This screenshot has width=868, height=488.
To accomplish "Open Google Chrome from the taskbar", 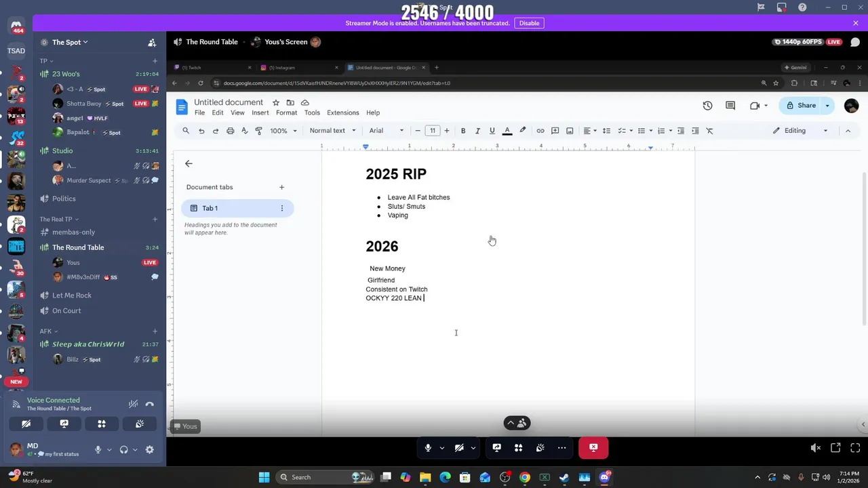I will point(525,477).
